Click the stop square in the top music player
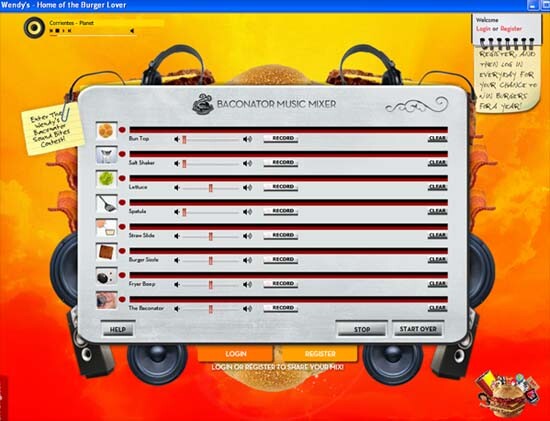 (57, 31)
